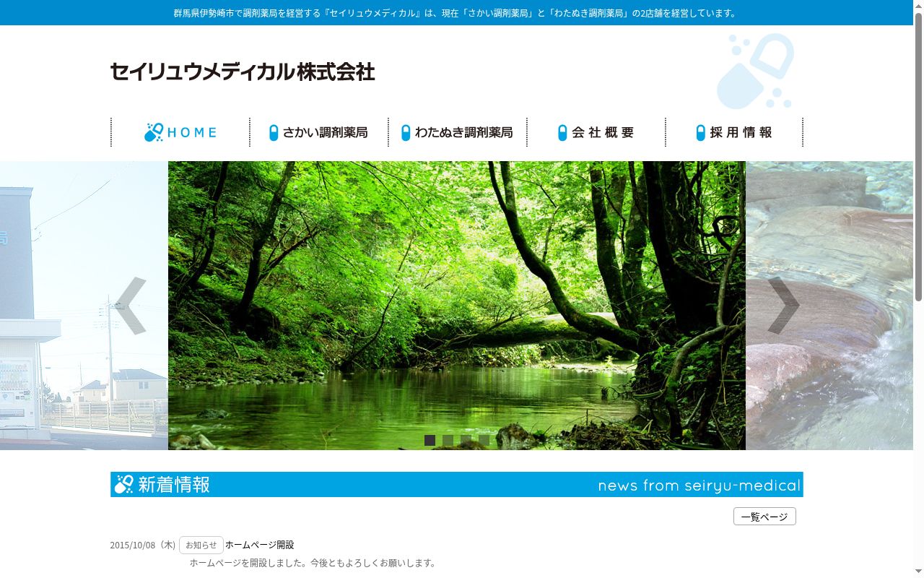Click the pharmacy building slide on left
This screenshot has height=578, width=924.
point(84,306)
